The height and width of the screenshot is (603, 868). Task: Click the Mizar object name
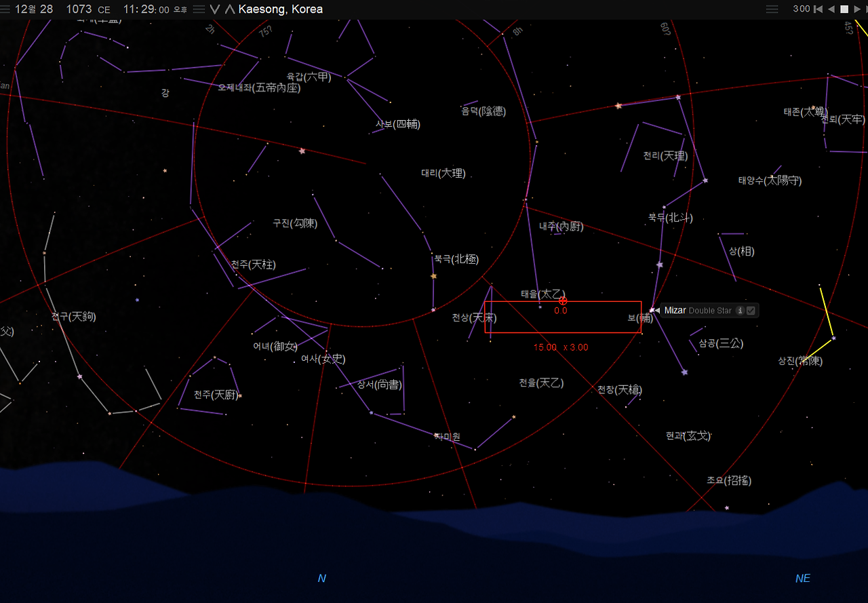coord(675,311)
